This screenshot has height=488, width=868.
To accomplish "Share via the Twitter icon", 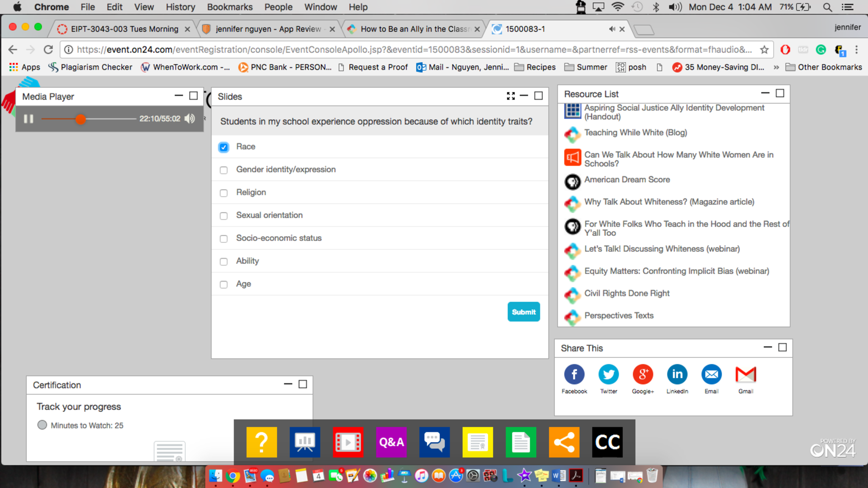I will coord(608,374).
